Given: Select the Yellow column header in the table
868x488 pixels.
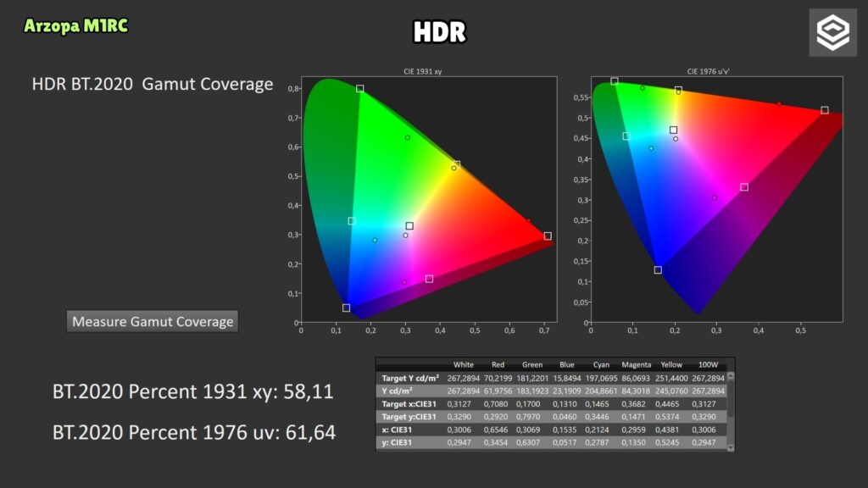Looking at the screenshot, I should (671, 364).
